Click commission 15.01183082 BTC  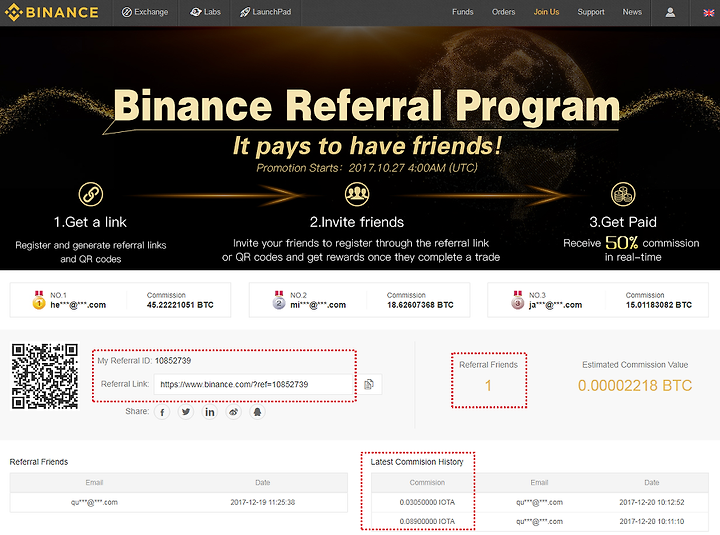point(659,305)
